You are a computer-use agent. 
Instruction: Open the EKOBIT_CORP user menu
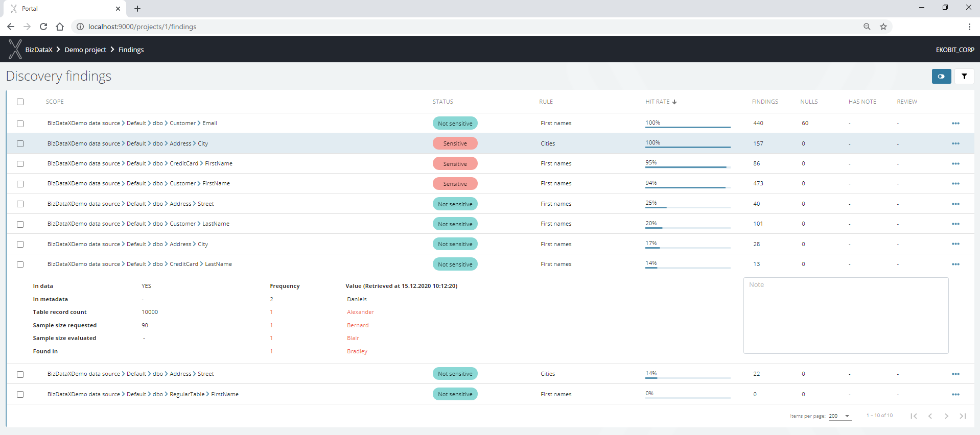point(955,50)
